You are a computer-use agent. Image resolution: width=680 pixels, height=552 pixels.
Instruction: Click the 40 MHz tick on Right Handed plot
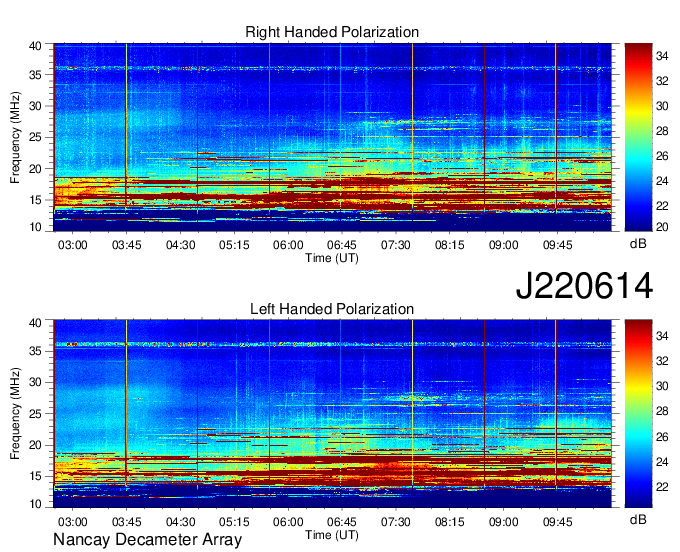(35, 46)
